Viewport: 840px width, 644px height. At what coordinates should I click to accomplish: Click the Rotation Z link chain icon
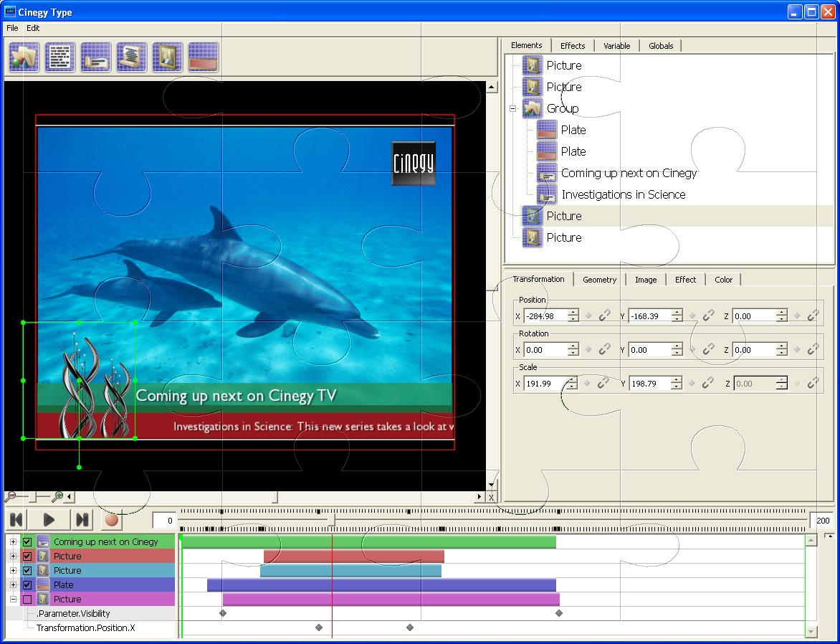coord(813,350)
